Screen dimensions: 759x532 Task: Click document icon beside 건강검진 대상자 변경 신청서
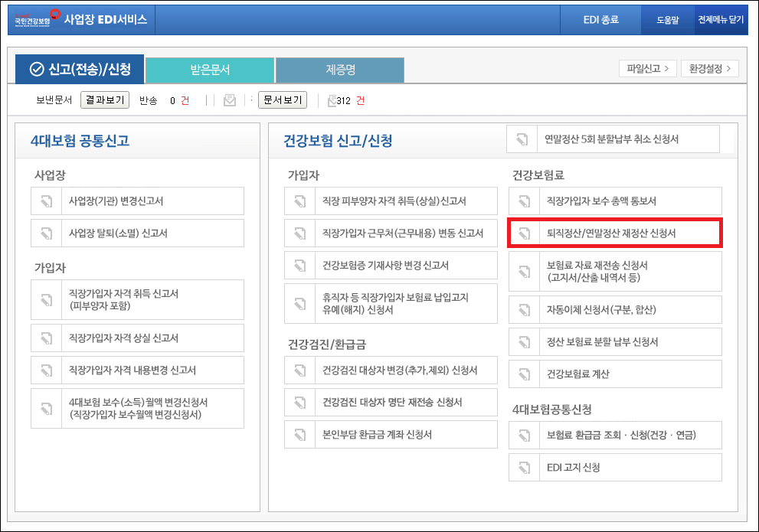tap(300, 370)
